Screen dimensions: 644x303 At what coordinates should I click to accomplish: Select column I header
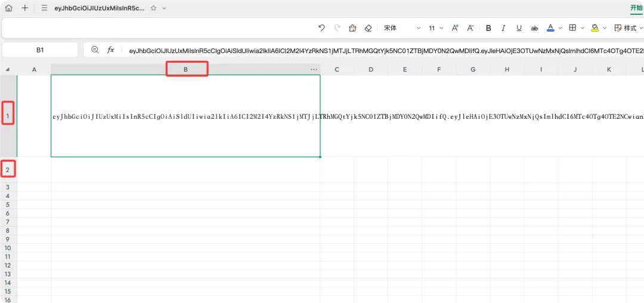point(541,70)
